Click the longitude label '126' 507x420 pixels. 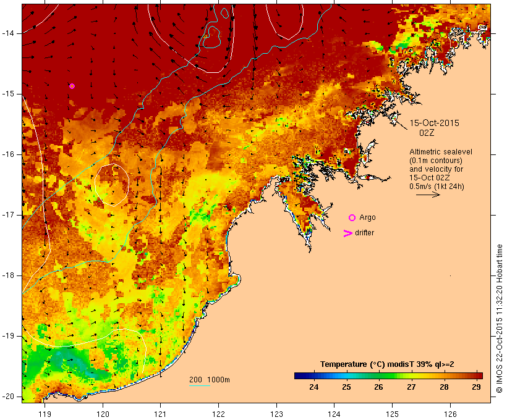(x=450, y=414)
